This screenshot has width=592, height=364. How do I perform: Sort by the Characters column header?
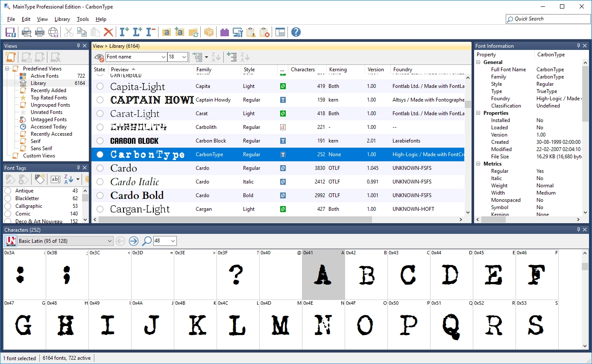308,70
